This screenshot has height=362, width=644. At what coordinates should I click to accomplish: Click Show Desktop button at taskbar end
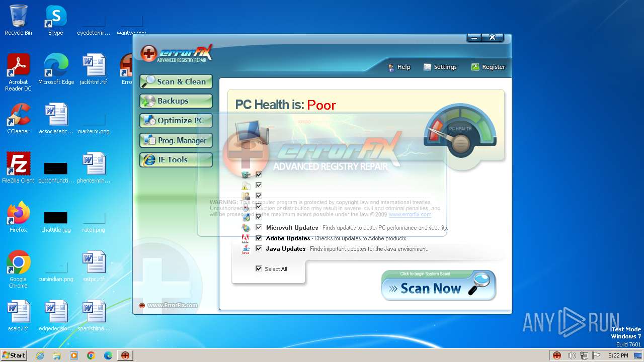click(639, 355)
